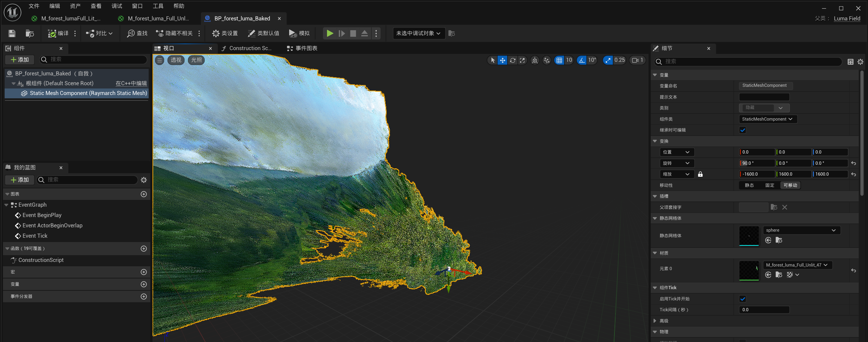Open settings gear in My Blueprint panel
Image resolution: width=868 pixels, height=342 pixels.
(144, 180)
